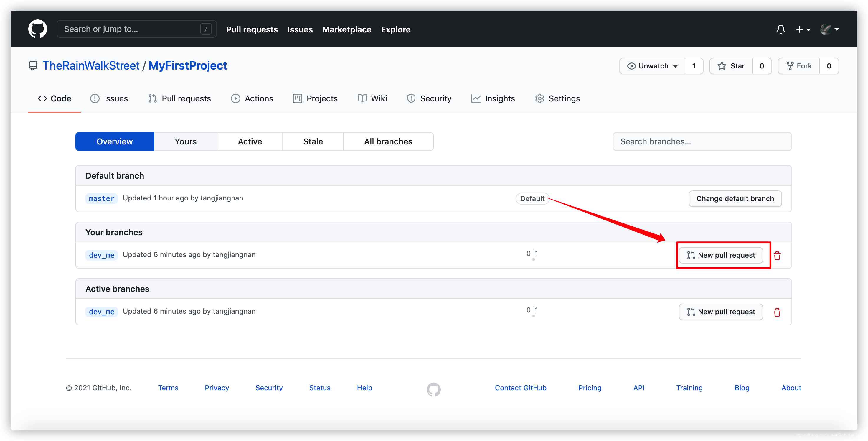Screen dimensions: 868x441
Task: Create New pull request in Your branches
Action: 721,255
